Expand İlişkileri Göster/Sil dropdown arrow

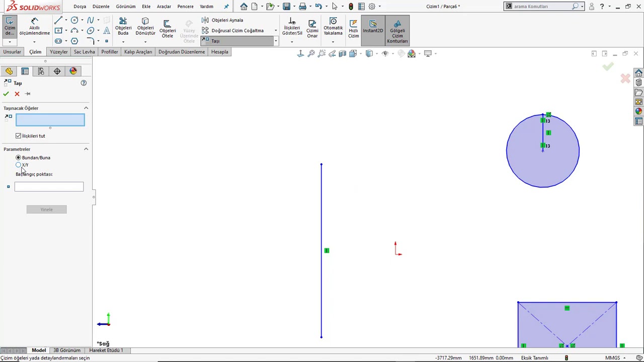pyautogui.click(x=292, y=42)
